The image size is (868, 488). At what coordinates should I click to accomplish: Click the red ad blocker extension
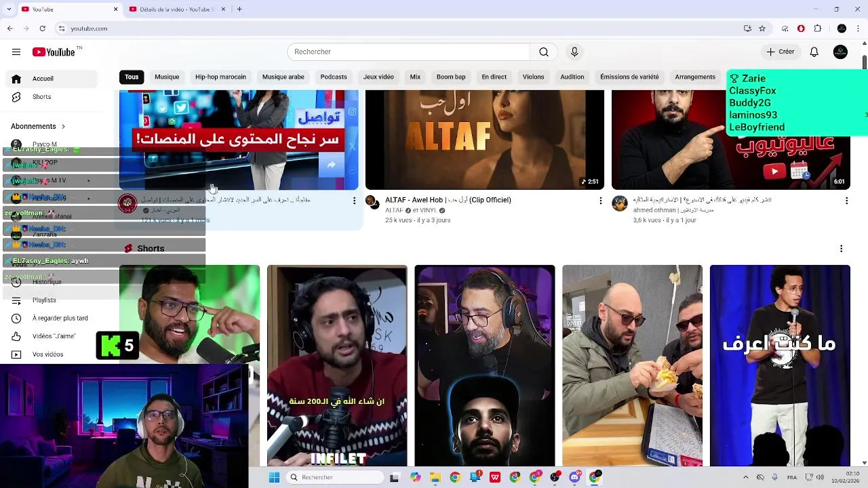[801, 28]
